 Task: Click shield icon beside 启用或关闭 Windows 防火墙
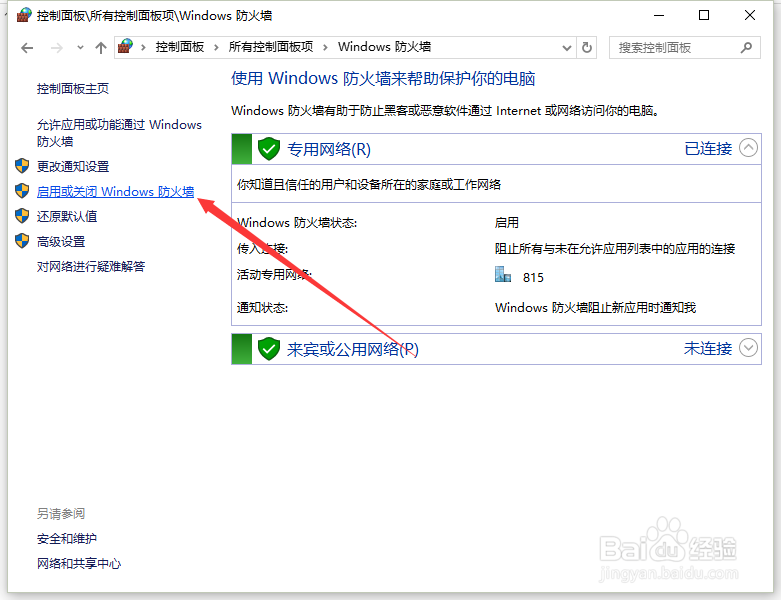22,191
